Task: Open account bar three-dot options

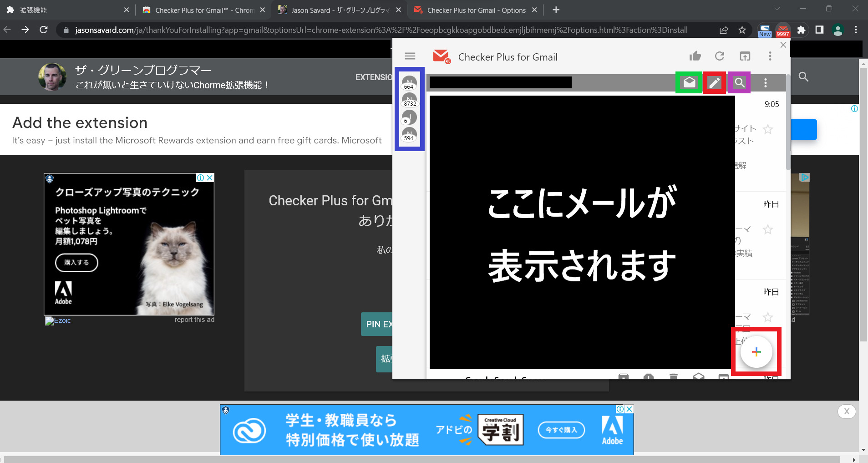Action: (766, 82)
